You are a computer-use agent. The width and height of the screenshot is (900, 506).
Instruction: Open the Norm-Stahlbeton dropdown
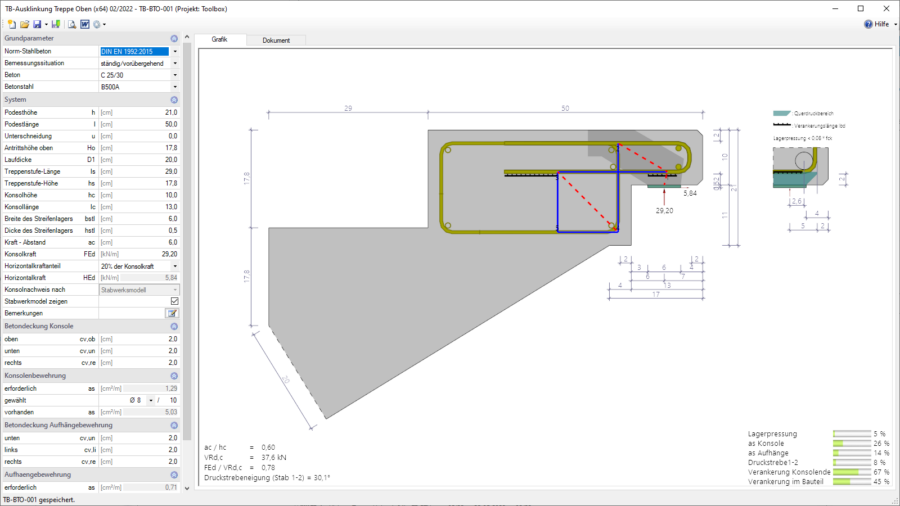coord(175,52)
